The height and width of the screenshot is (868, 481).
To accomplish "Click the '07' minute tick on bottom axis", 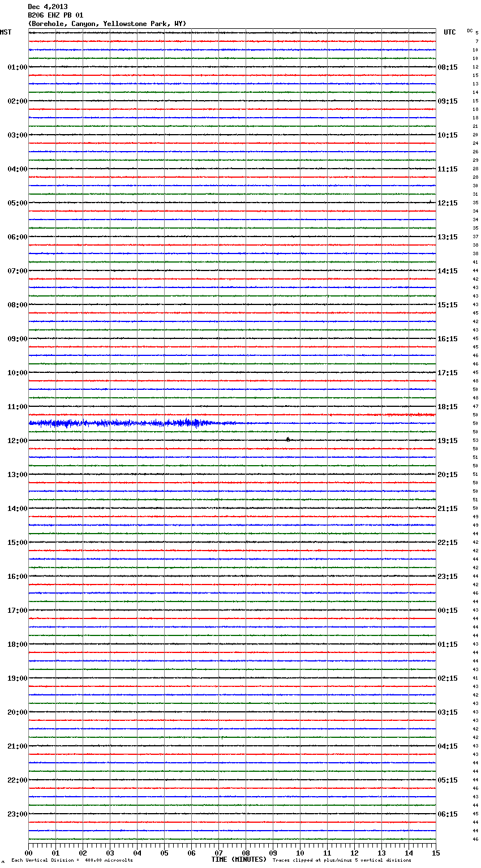I will click(x=218, y=853).
